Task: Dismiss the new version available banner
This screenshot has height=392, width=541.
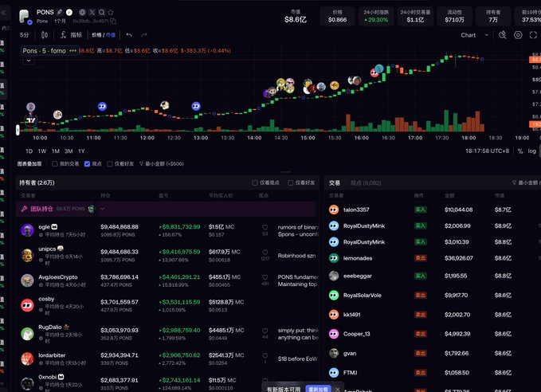Action: pyautogui.click(x=338, y=389)
